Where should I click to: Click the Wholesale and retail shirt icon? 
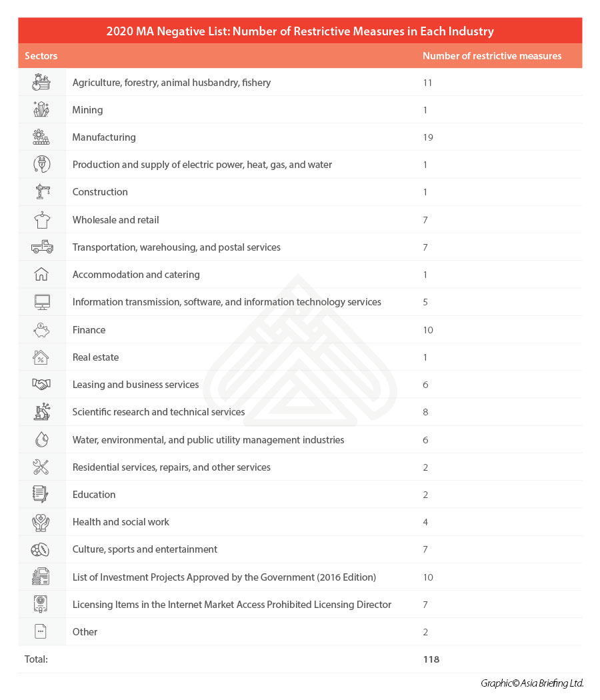(41, 219)
